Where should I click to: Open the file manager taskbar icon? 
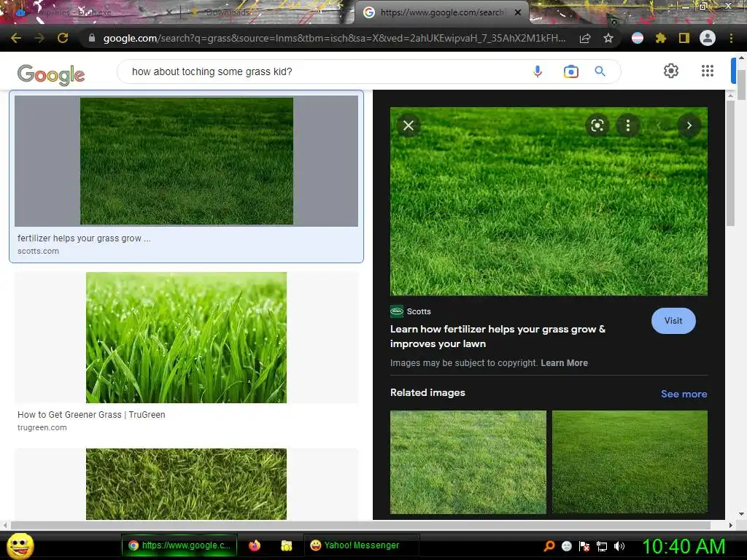[x=286, y=545]
